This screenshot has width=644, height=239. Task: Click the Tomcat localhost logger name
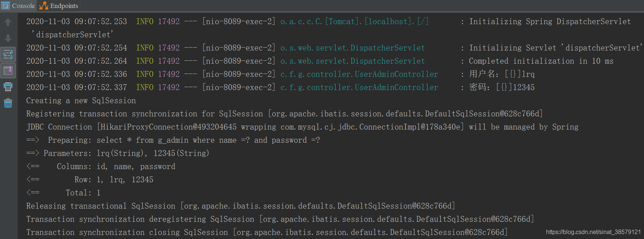click(x=354, y=22)
